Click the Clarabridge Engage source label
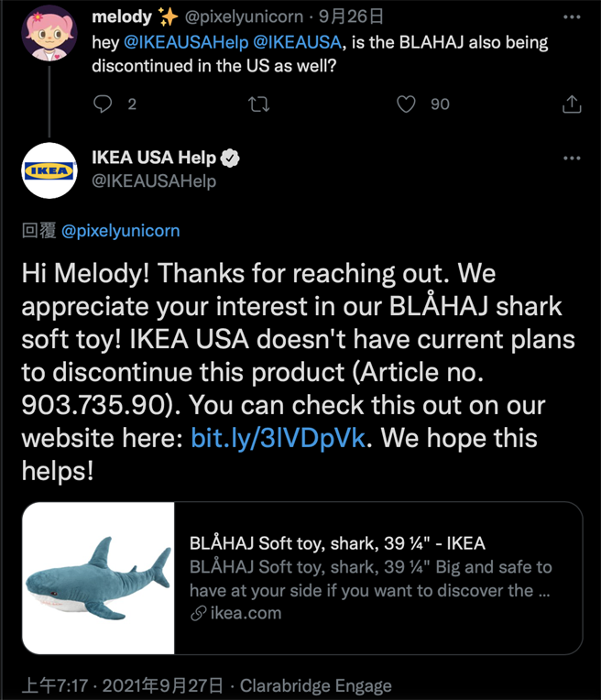Image resolution: width=601 pixels, height=700 pixels. point(318,685)
